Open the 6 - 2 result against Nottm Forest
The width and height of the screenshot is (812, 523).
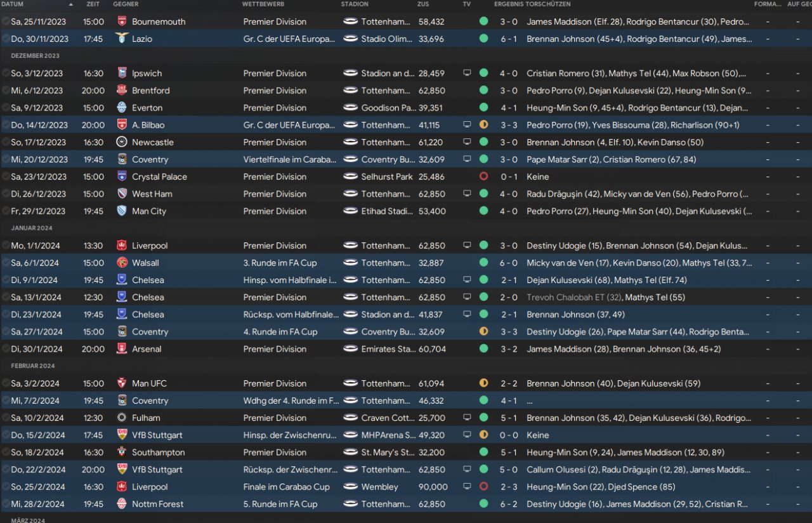tap(509, 504)
